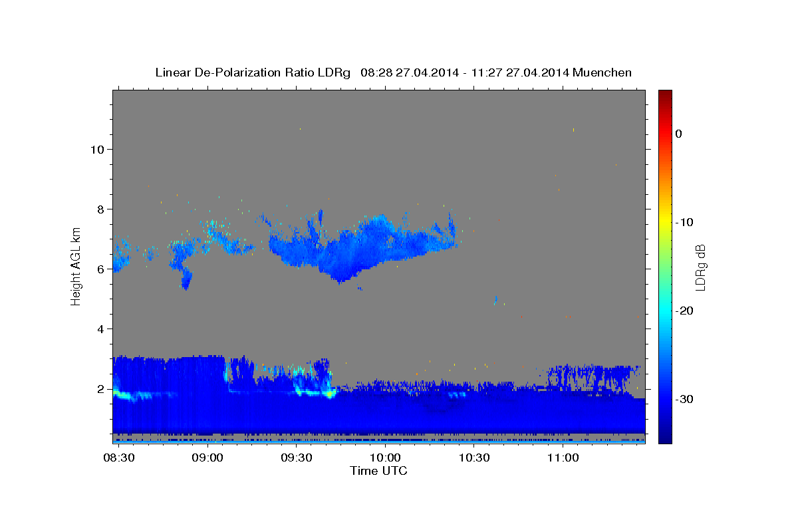This screenshot has height=532, width=798.
Task: Click the '10:30' time tick label
Action: coord(474,458)
